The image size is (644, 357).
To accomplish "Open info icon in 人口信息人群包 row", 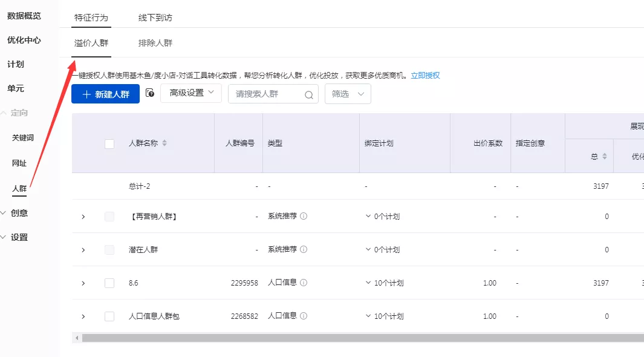I will point(304,316).
